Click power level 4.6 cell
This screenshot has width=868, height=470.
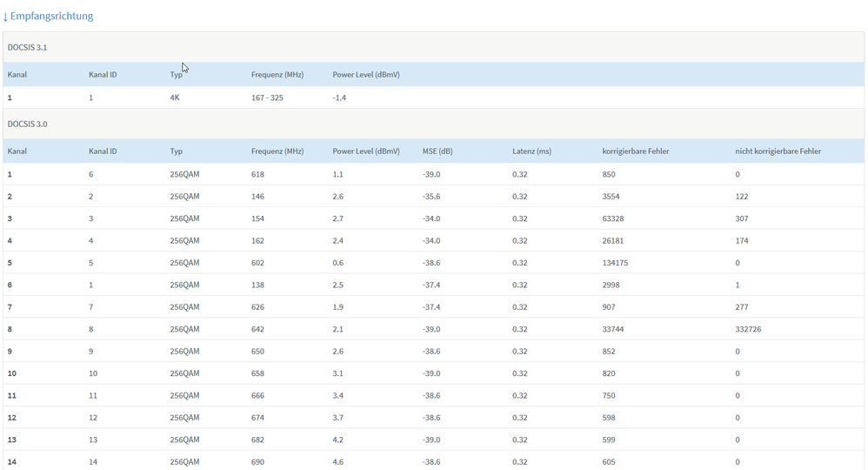pyautogui.click(x=338, y=461)
